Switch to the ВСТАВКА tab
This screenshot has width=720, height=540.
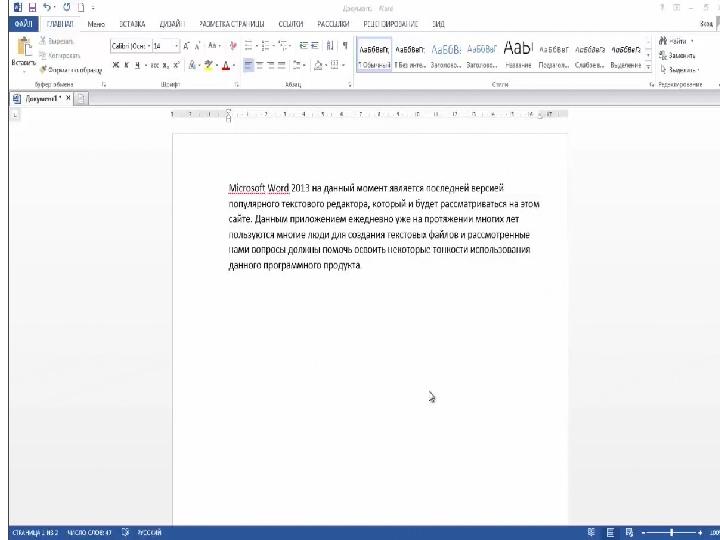[132, 24]
